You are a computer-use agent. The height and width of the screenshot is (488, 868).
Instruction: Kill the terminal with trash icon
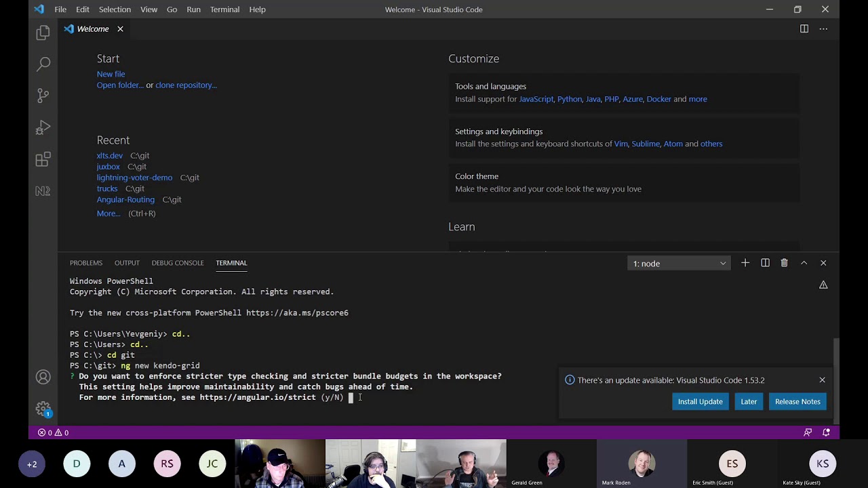[784, 263]
